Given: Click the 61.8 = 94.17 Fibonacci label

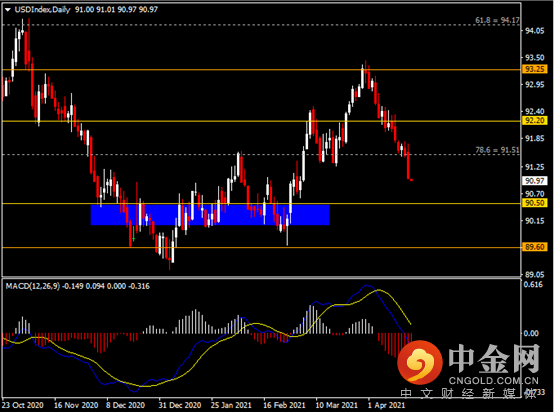Looking at the screenshot, I should tap(497, 20).
